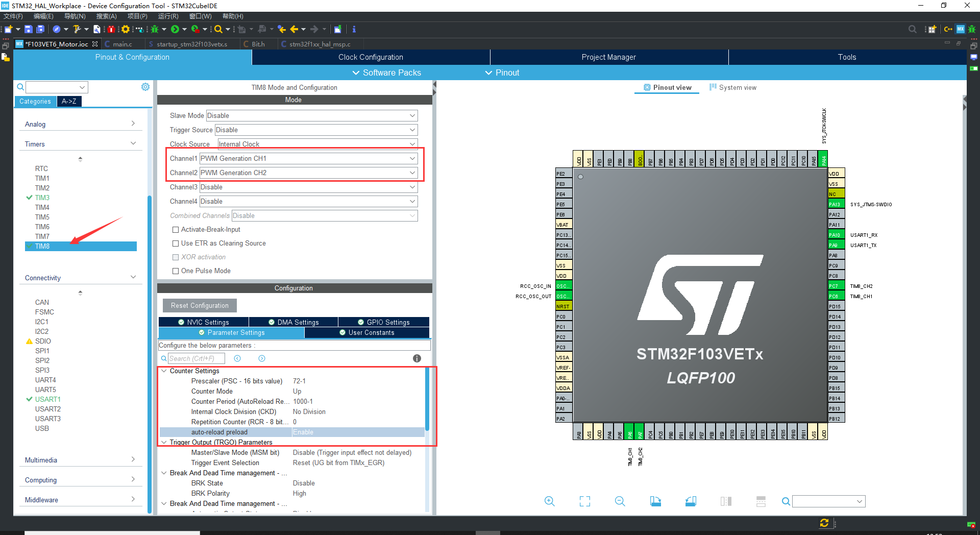Go to the previous parameter search result

pyautogui.click(x=237, y=358)
